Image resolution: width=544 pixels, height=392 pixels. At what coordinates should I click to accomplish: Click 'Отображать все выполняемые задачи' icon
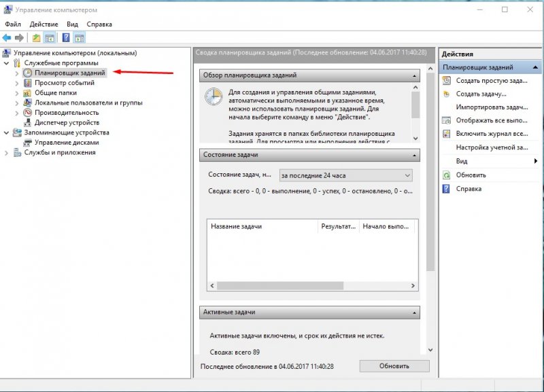pyautogui.click(x=447, y=121)
